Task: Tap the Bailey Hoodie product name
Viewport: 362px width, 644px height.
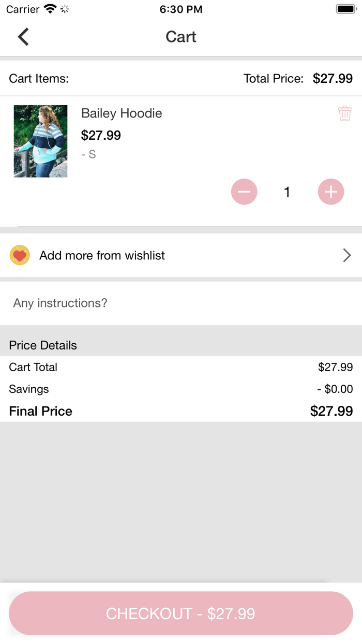Action: 122,113
